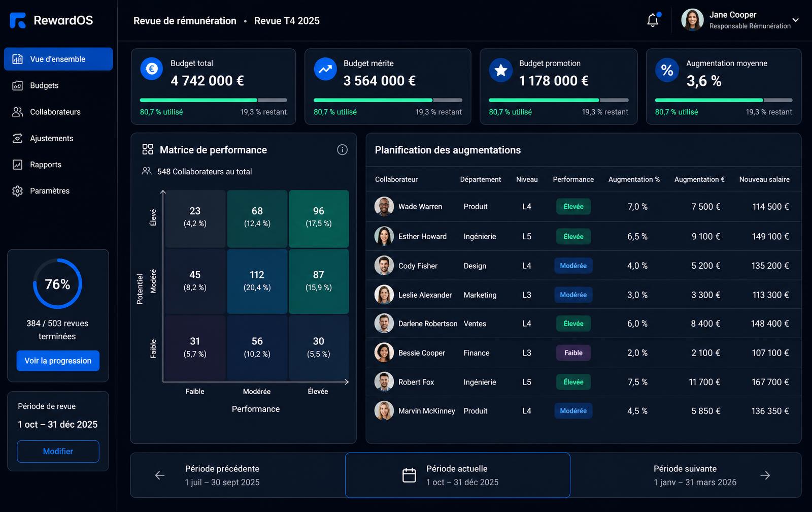Click the Modifier button
812x512 pixels.
[x=58, y=451]
